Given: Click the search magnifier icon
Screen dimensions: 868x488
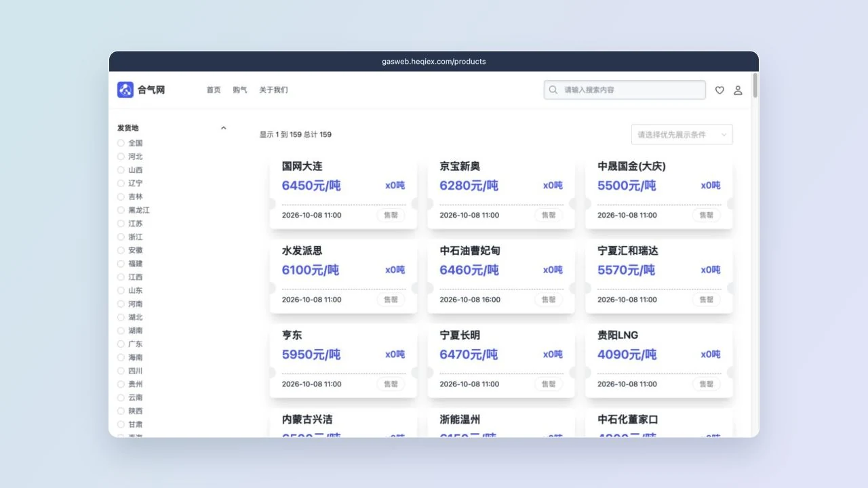Looking at the screenshot, I should [x=553, y=89].
